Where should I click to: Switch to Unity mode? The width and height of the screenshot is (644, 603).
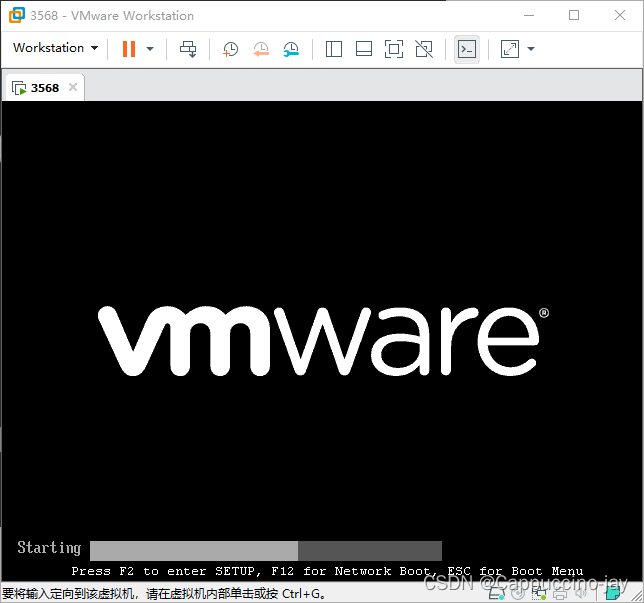(424, 49)
